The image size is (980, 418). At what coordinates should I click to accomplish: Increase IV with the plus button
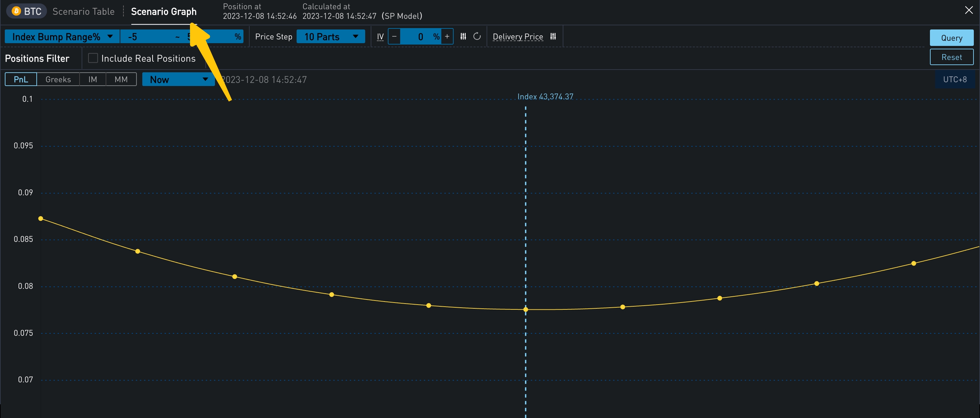(x=447, y=37)
